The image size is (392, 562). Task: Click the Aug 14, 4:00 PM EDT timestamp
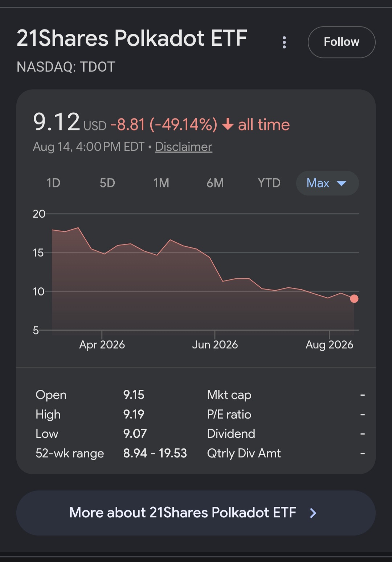[x=89, y=147]
